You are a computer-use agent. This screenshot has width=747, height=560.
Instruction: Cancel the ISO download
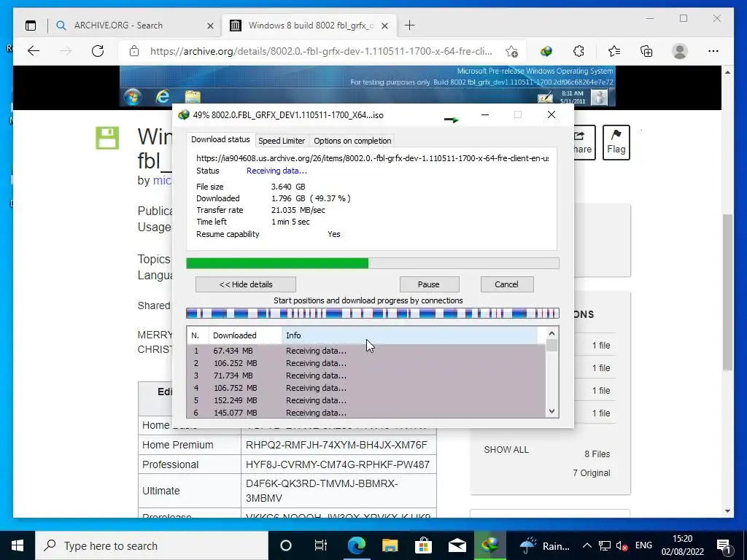click(506, 284)
